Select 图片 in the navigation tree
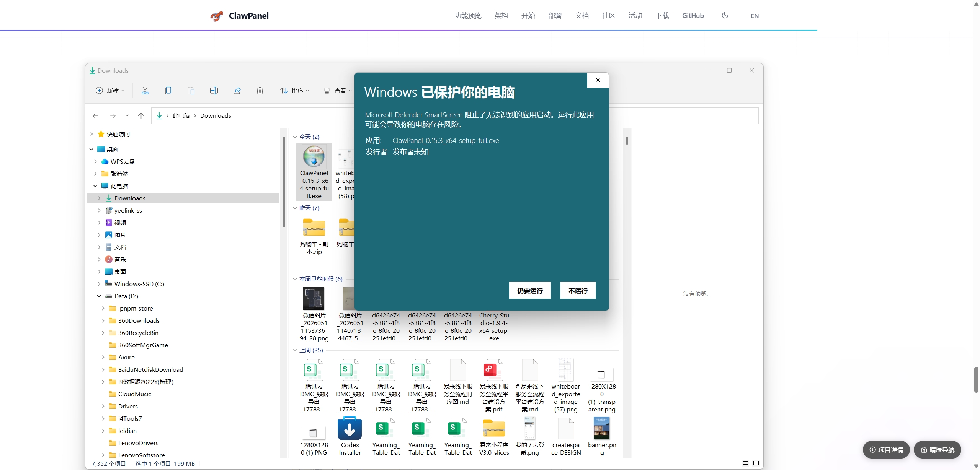980x470 pixels. (120, 235)
